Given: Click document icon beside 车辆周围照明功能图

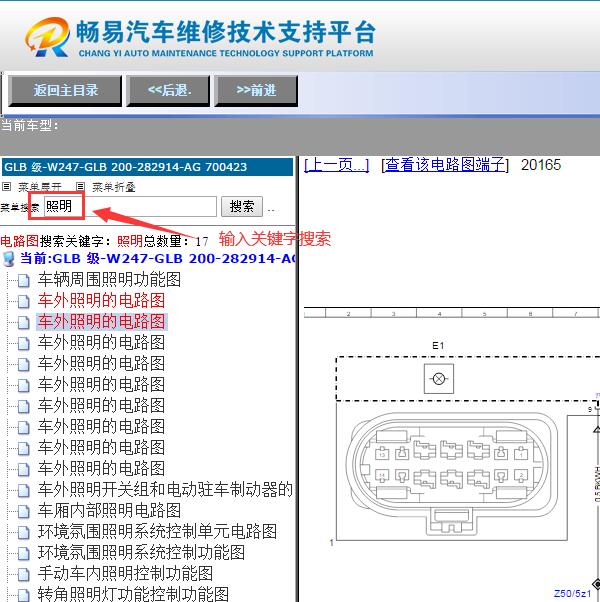Looking at the screenshot, I should [x=24, y=281].
